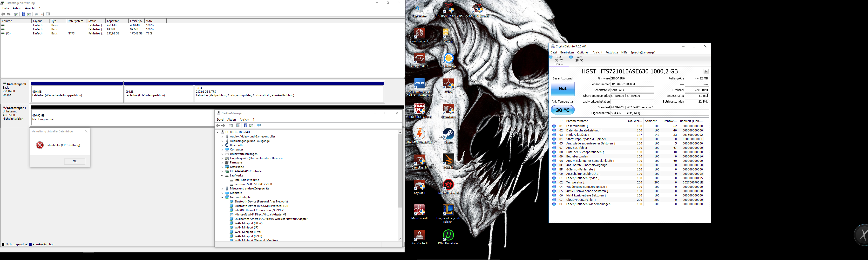The height and width of the screenshot is (260, 868).
Task: Open the MemTweakIt desktop shortcut
Action: point(419,210)
